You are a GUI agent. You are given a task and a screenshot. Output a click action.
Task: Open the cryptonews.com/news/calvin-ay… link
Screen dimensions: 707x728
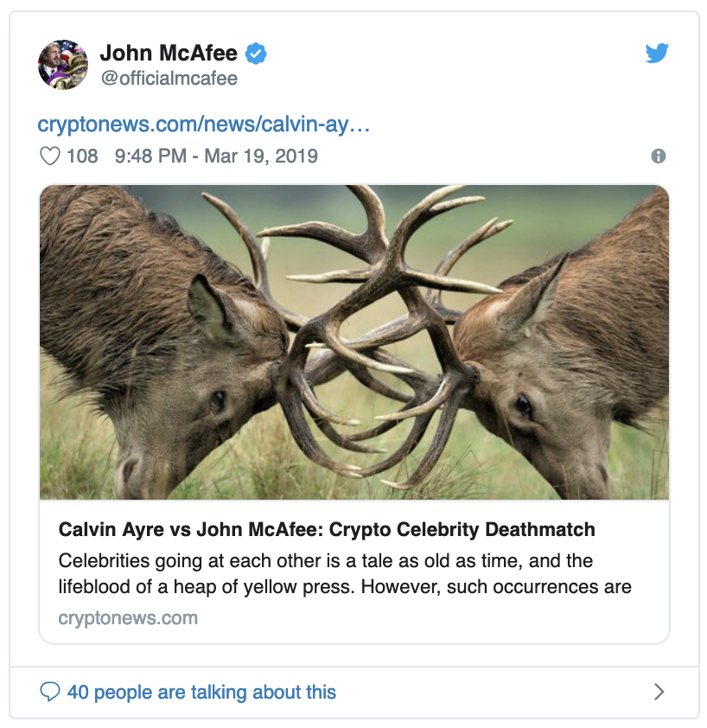(204, 125)
